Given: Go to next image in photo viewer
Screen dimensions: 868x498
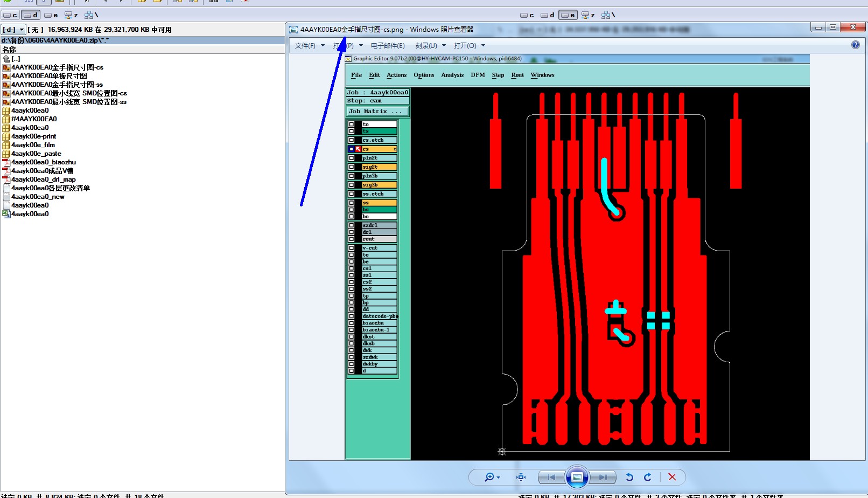Looking at the screenshot, I should click(603, 477).
